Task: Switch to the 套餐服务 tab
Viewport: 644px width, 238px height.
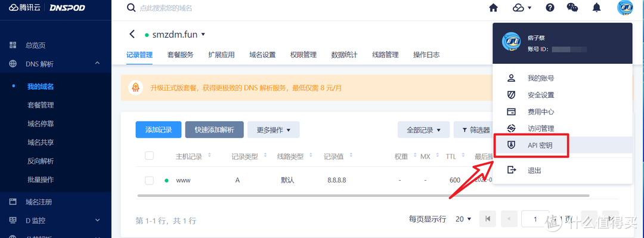Action: [180, 55]
